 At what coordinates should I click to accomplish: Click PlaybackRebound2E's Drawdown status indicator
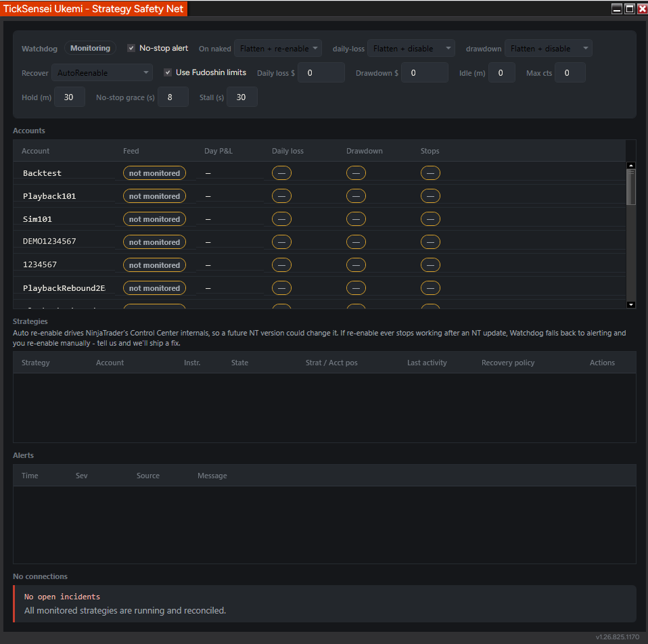(x=356, y=288)
